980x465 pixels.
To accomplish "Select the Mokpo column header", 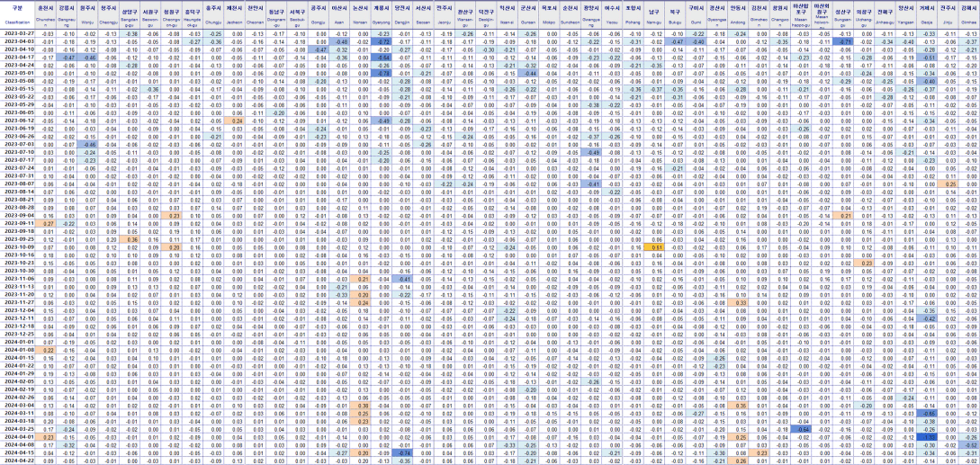I will pyautogui.click(x=549, y=15).
